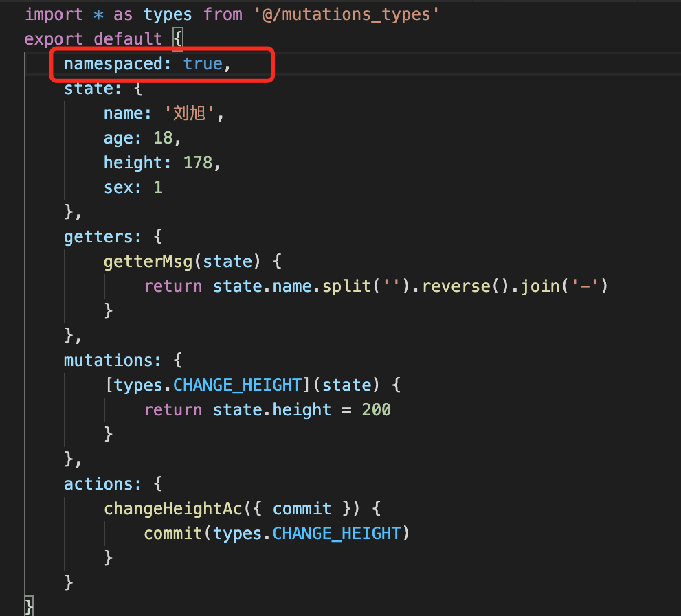681x616 pixels.
Task: Click the commit(types.CHANGE_HEIGHT) call
Action: [x=277, y=534]
